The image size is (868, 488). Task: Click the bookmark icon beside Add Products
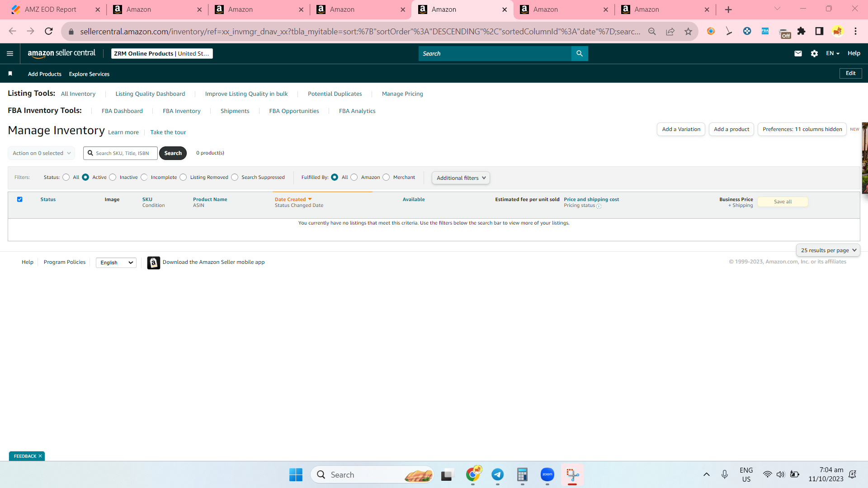pos(10,74)
